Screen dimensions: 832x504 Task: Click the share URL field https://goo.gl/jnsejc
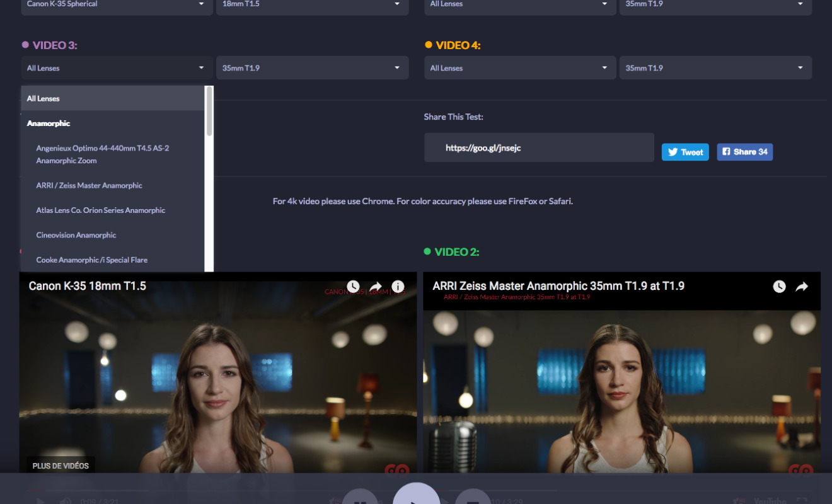click(x=539, y=147)
